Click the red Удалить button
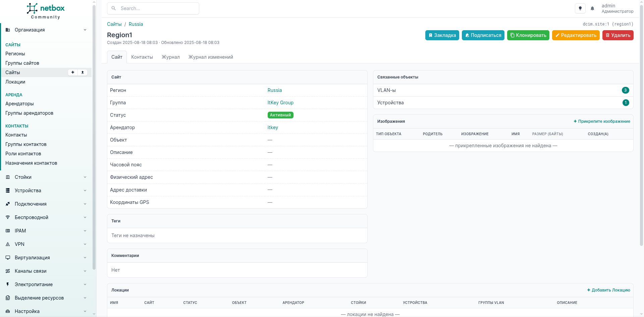Screen dimensions: 644x317 [618, 35]
